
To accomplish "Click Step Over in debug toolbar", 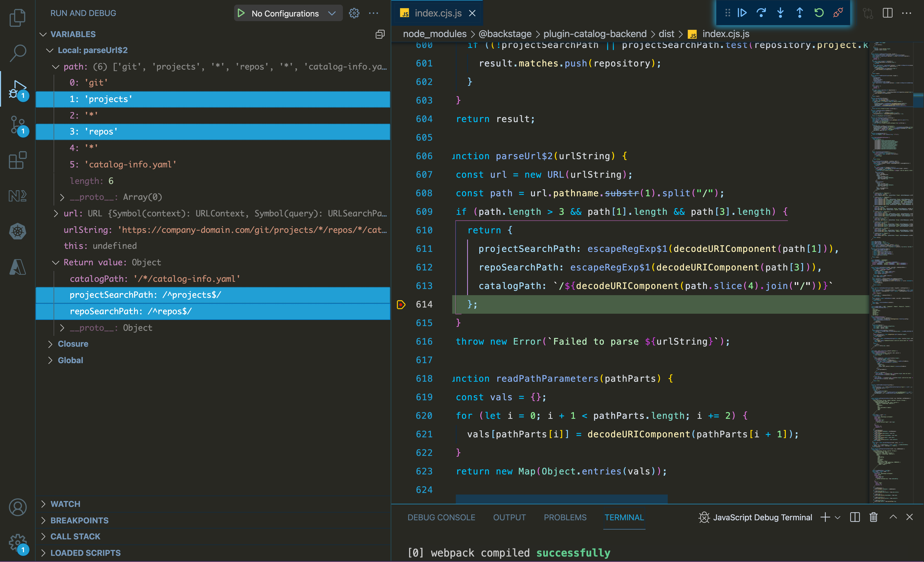I will click(761, 13).
